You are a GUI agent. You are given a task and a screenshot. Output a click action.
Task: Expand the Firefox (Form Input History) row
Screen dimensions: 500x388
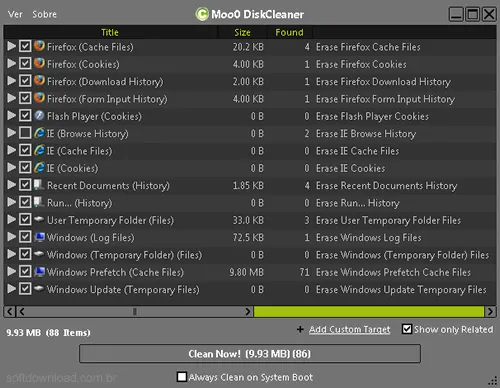click(12, 98)
